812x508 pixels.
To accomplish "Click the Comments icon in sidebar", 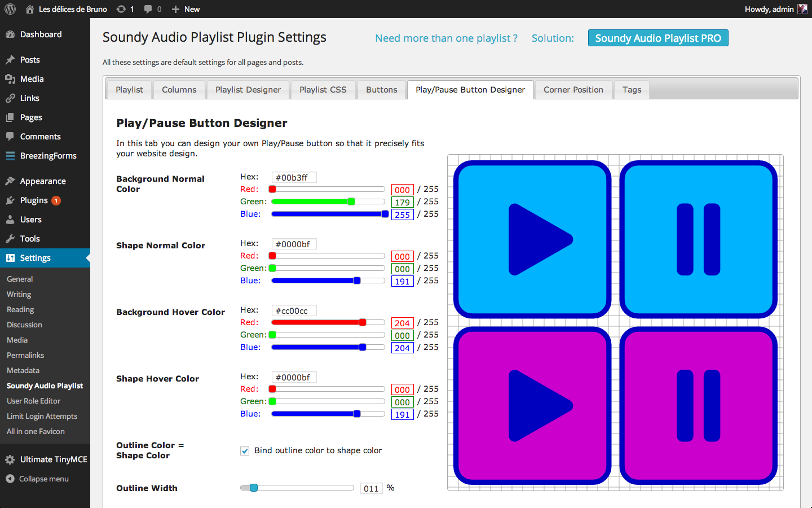I will [10, 137].
